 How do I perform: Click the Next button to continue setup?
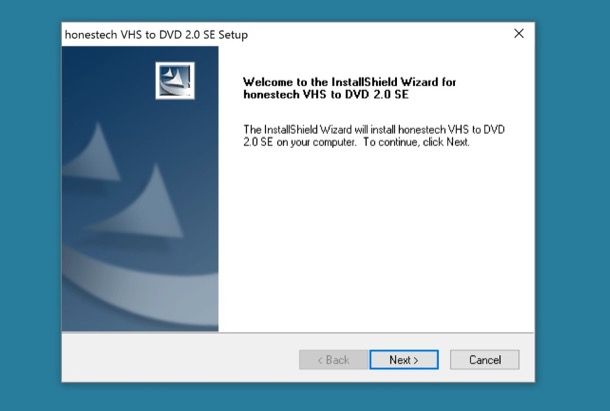404,360
